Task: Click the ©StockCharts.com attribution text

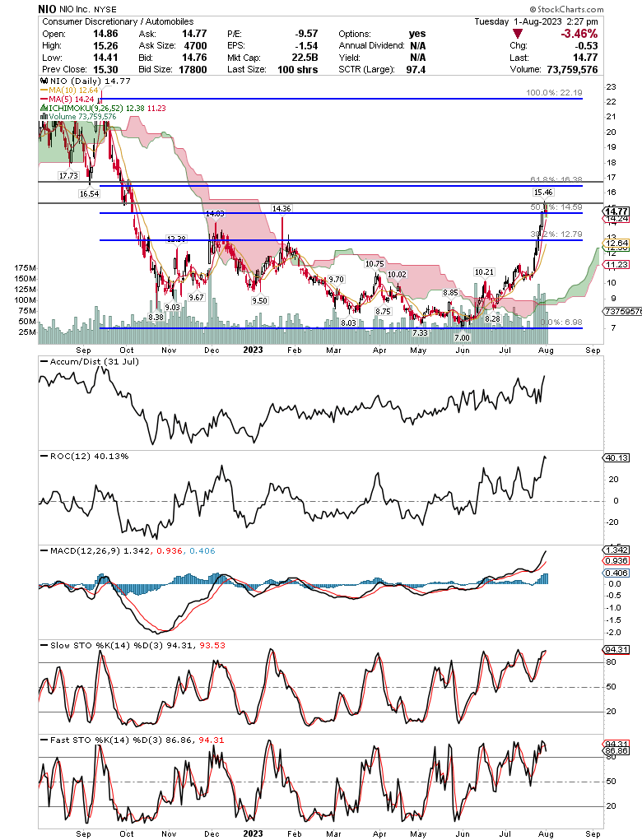Action: pyautogui.click(x=566, y=9)
